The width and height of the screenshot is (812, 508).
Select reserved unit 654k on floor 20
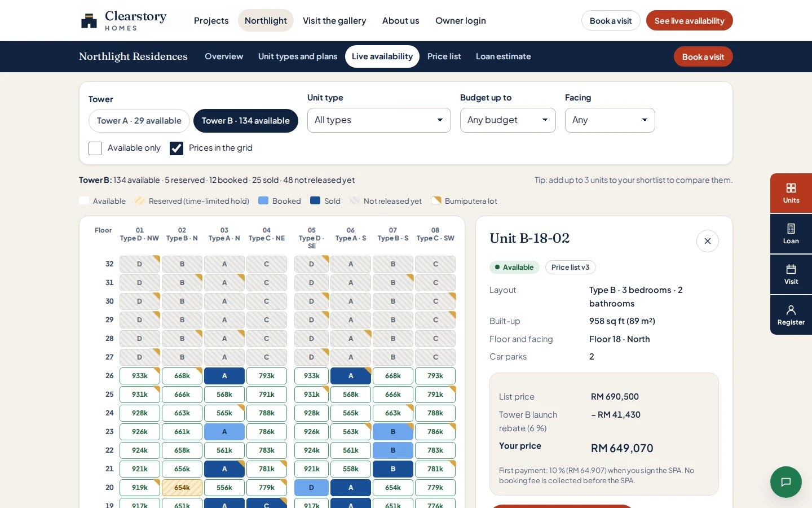[182, 488]
